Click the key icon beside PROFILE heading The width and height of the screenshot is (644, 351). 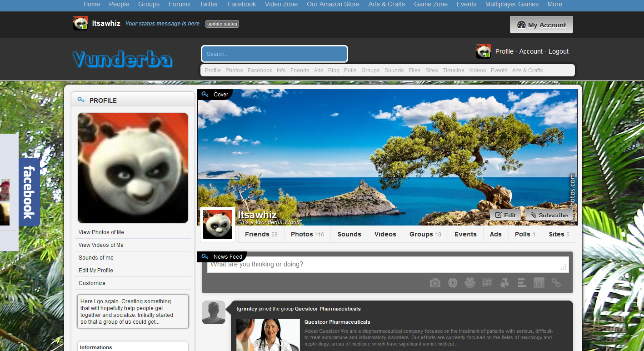pos(81,100)
